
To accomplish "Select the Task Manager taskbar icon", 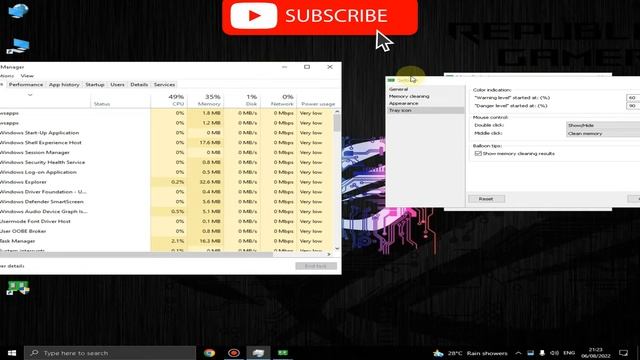I will [258, 353].
